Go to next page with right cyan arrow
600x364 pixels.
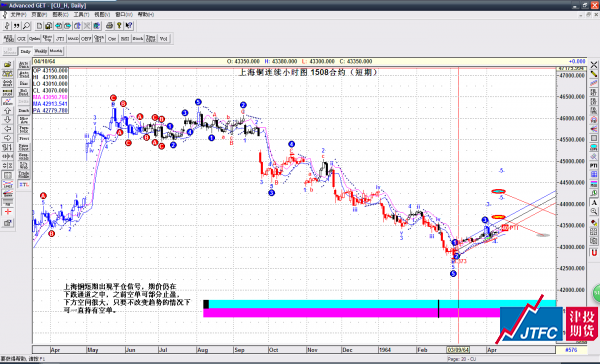coord(67,26)
